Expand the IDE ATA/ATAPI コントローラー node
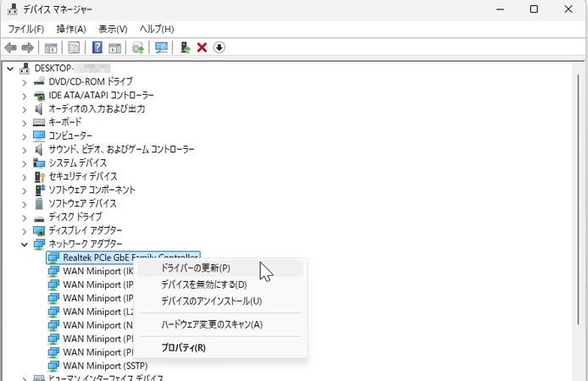 (25, 96)
